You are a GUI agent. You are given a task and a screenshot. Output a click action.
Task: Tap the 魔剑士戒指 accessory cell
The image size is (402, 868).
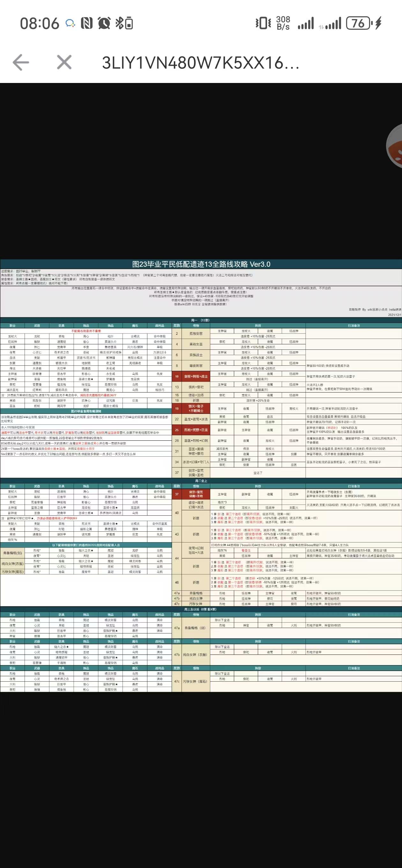tap(110, 406)
